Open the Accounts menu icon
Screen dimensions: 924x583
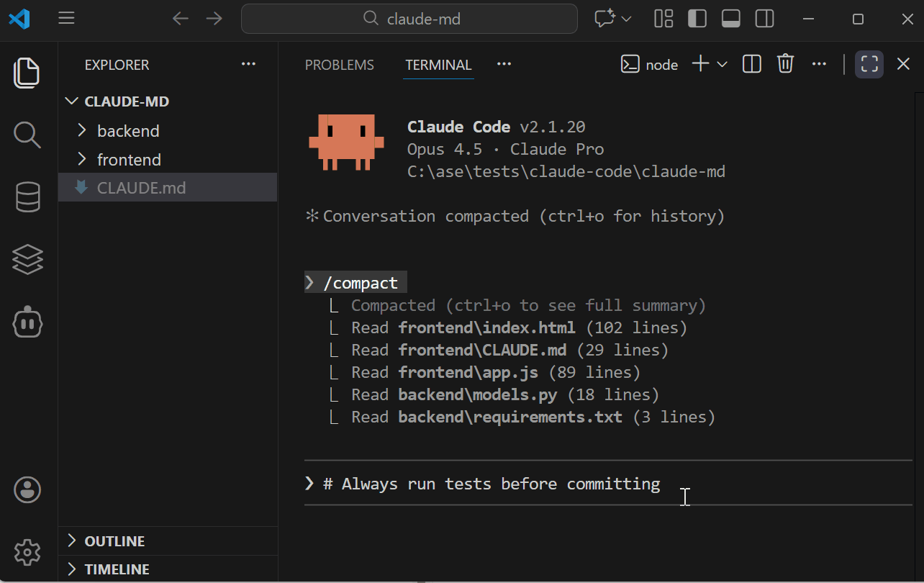[x=27, y=490]
